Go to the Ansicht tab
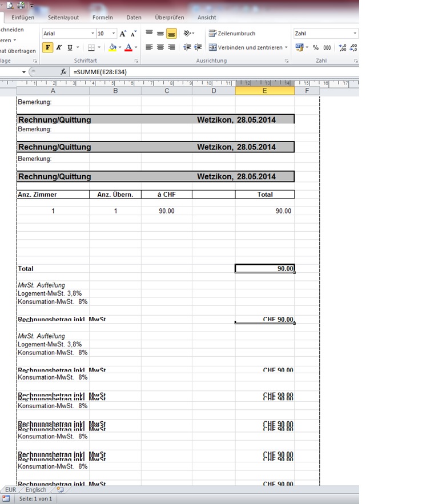This screenshot has width=426, height=504. (x=207, y=17)
